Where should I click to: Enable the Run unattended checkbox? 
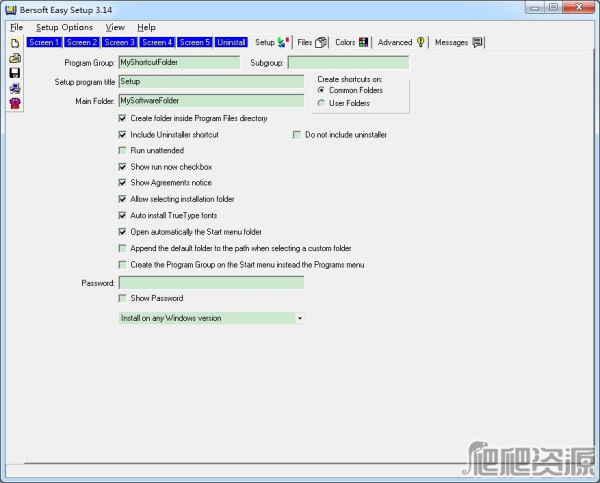pos(122,150)
